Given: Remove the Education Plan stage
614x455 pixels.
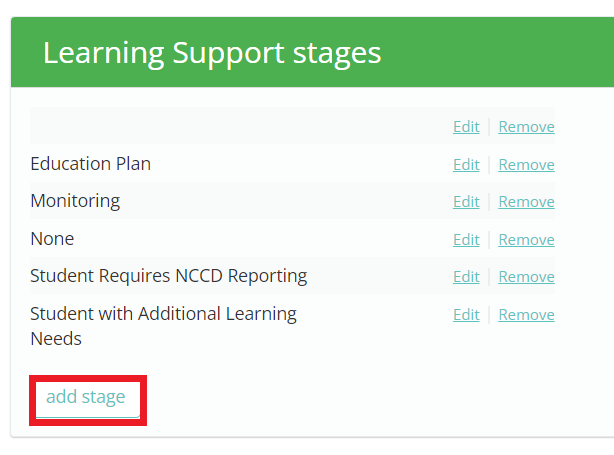Looking at the screenshot, I should (x=526, y=164).
